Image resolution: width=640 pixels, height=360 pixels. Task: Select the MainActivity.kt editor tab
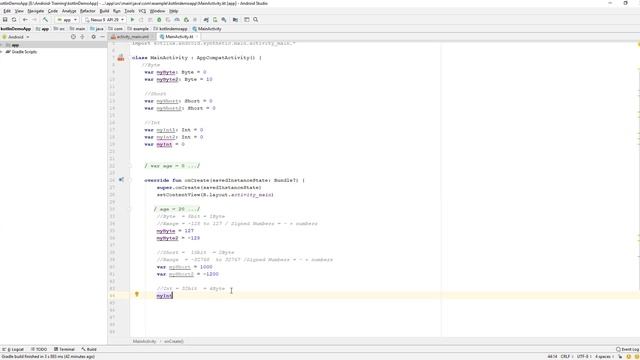coord(179,37)
